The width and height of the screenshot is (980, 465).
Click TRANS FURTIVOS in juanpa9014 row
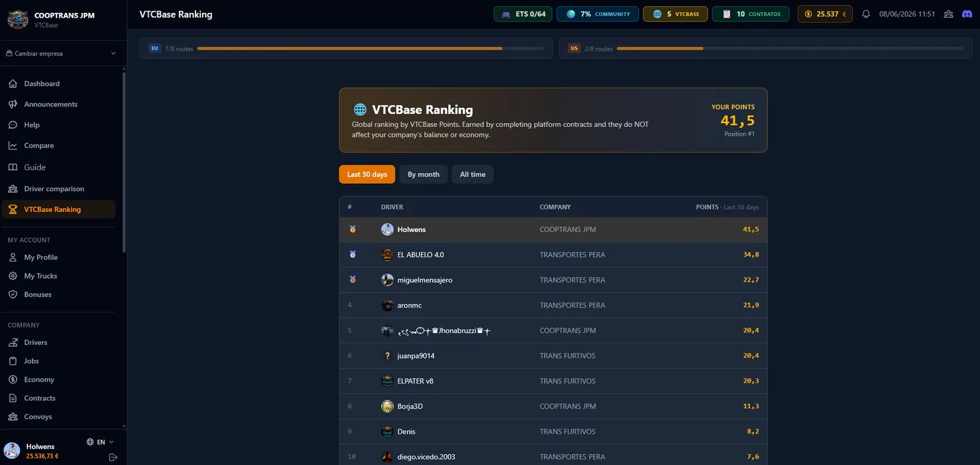568,356
